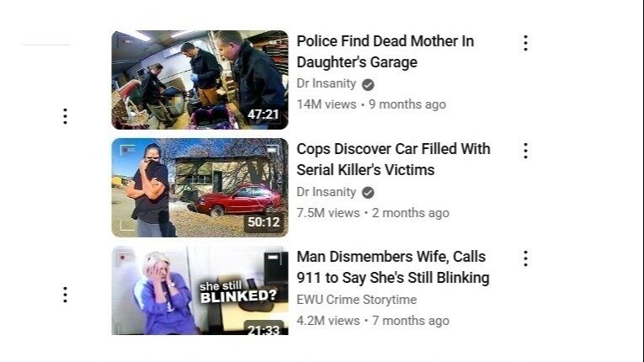644x362 pixels.
Task: Click the 21:33 duration badge
Action: coord(263,328)
